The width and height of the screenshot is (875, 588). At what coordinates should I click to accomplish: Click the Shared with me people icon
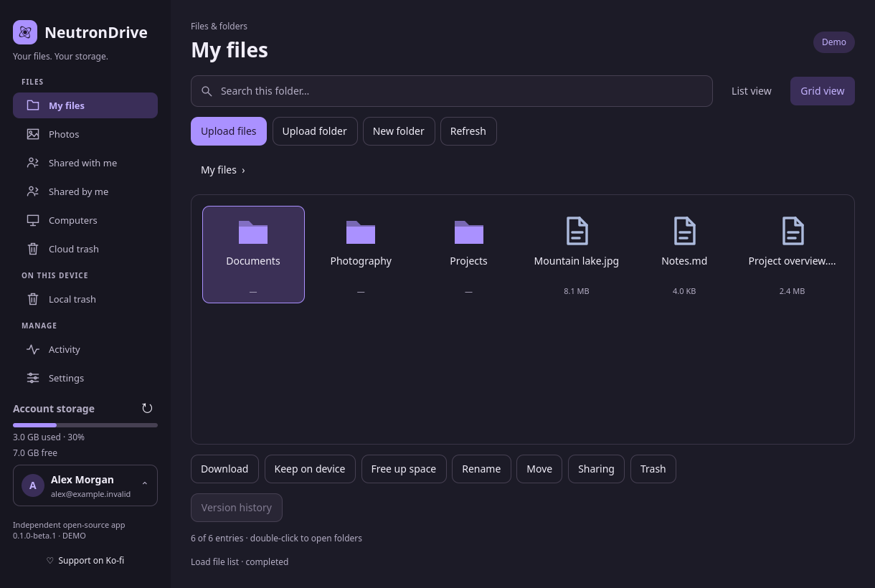pos(33,163)
